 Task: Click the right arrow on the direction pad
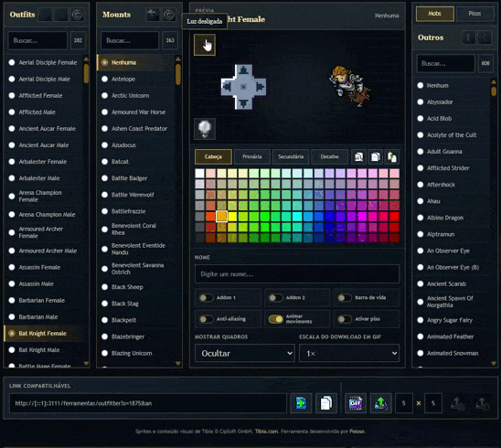tap(260, 86)
